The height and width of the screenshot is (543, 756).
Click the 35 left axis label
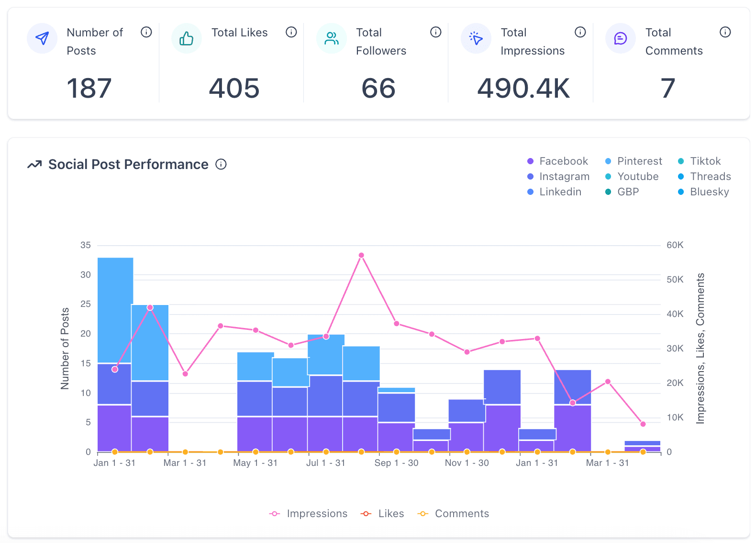point(86,245)
